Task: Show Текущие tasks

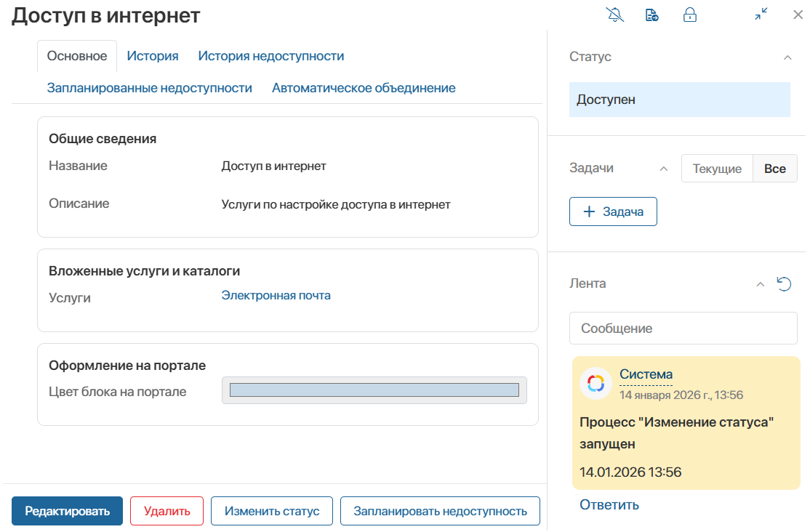Action: click(x=717, y=169)
